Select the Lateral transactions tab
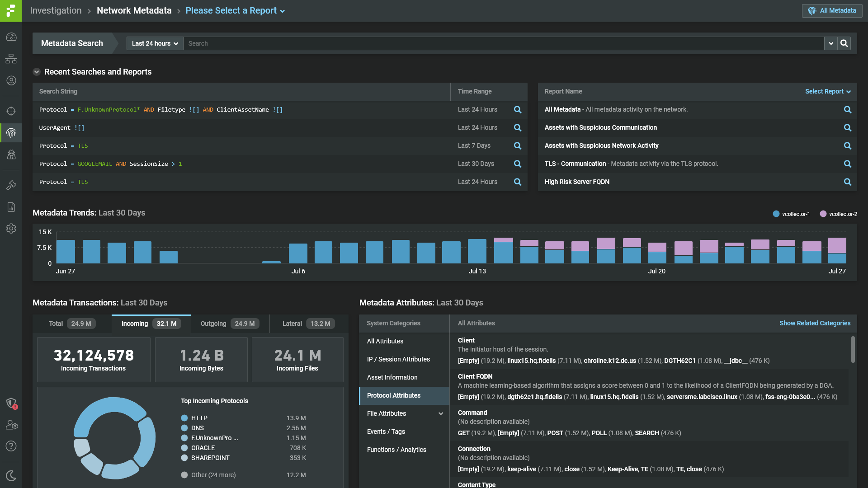Screen dimensions: 868x488 pos(308,324)
